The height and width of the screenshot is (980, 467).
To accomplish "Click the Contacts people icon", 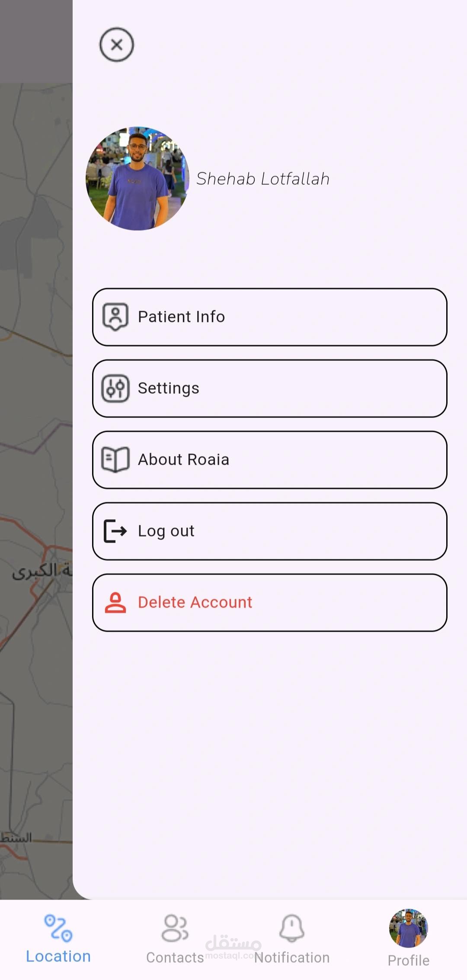I will click(175, 928).
